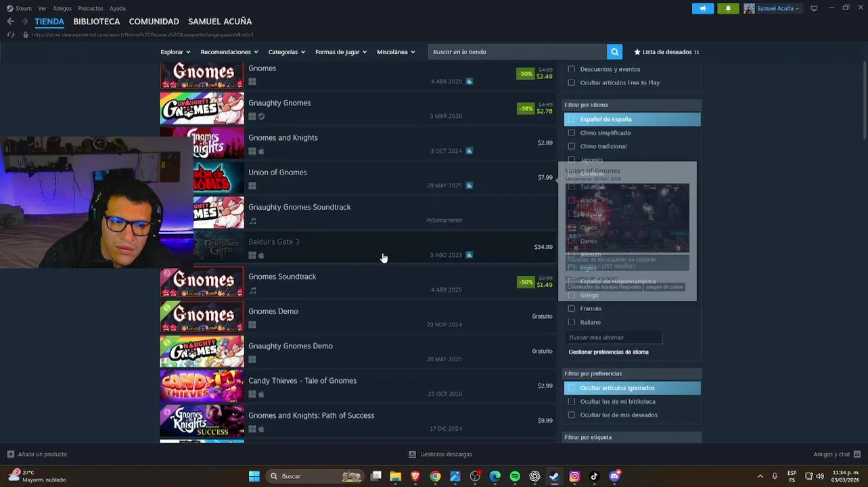This screenshot has height=487, width=868.
Task: Toggle Ocultar artículos ignorados preference
Action: 572,388
